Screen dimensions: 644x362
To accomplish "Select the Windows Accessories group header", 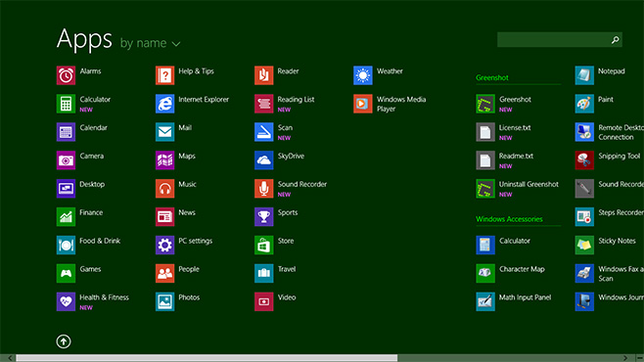I will tap(509, 219).
